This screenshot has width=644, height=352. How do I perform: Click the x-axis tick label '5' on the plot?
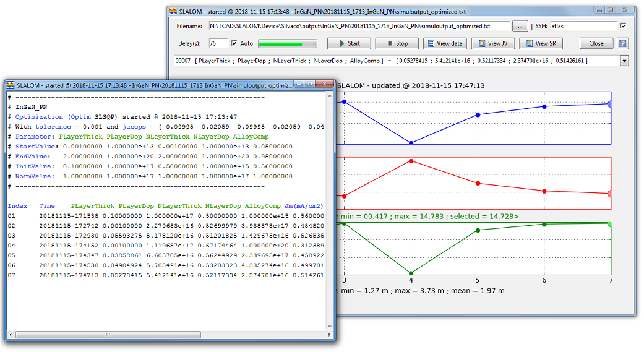coord(477,280)
